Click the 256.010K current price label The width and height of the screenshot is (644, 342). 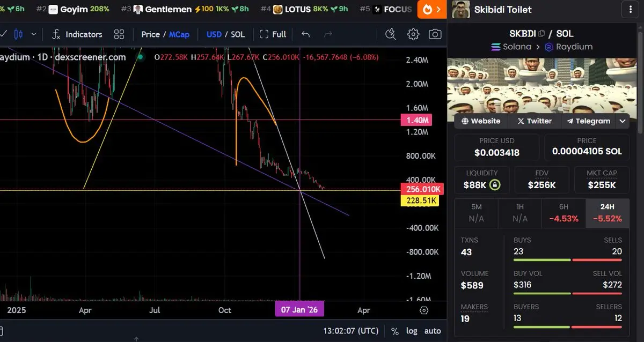pyautogui.click(x=421, y=189)
